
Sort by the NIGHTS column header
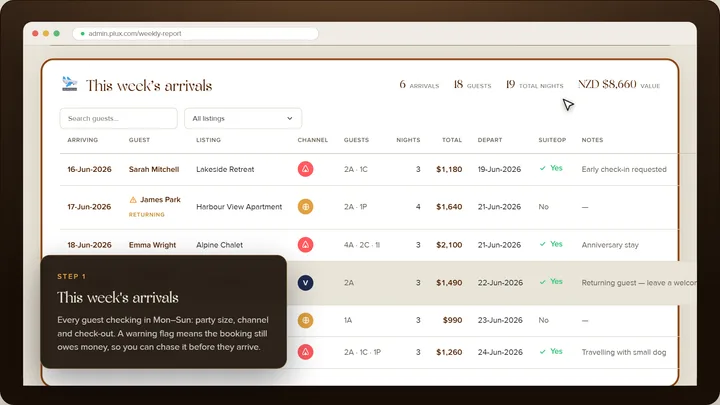(408, 140)
